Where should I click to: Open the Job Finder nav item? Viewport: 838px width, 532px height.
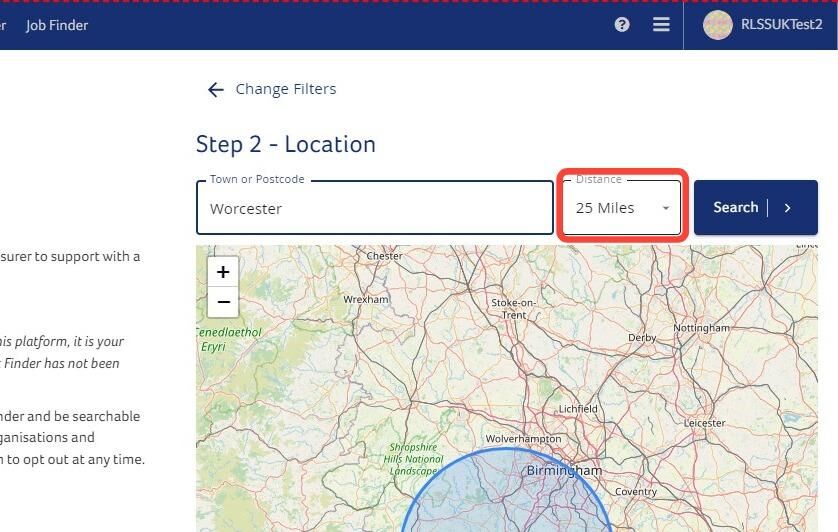(x=57, y=25)
